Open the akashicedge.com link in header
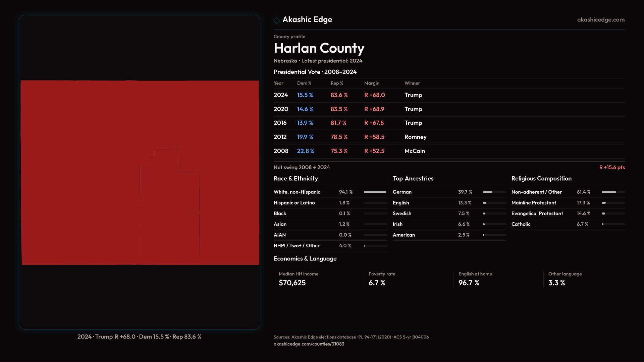 [600, 20]
